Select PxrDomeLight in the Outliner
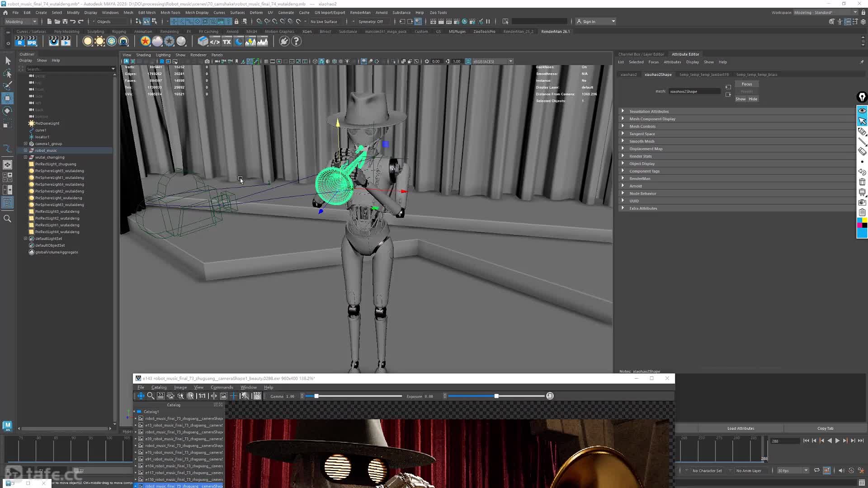This screenshot has width=868, height=488. [47, 123]
